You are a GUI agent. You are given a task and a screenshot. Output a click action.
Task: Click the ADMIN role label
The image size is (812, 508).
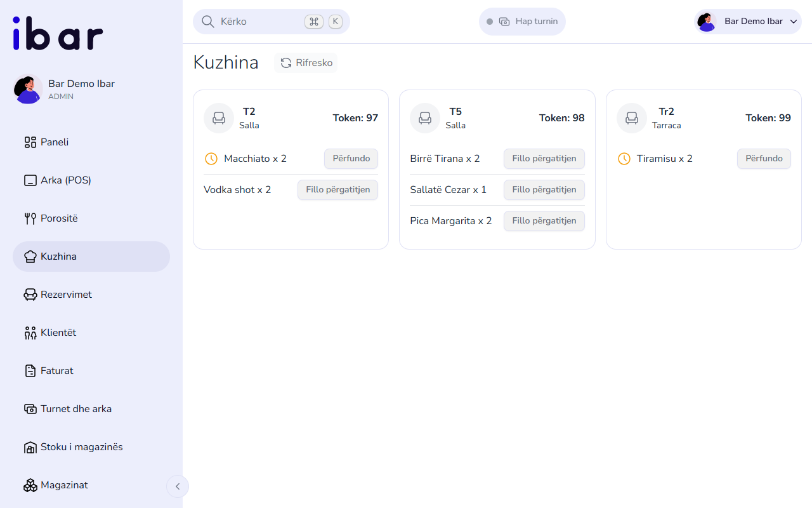61,97
